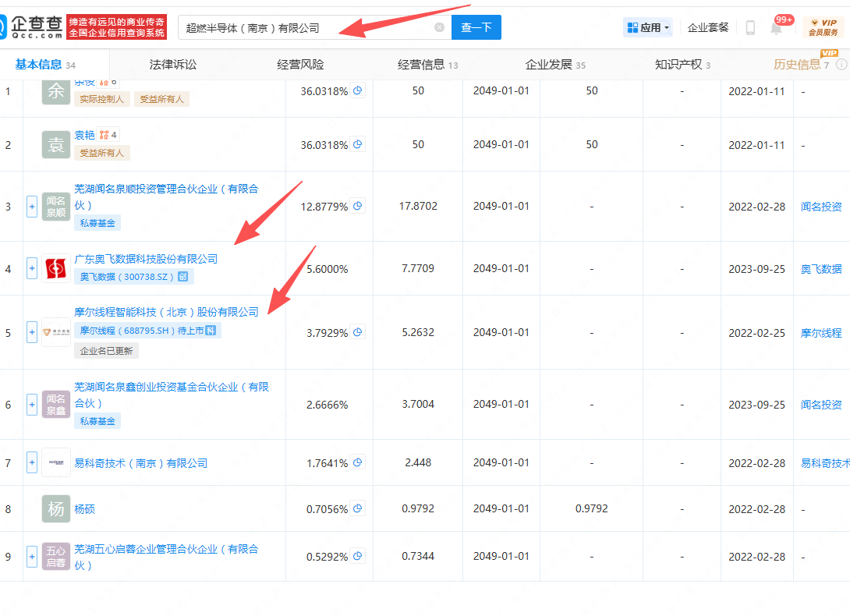The width and height of the screenshot is (850, 616).
Task: Open 杨硕 shareholder link
Action: click(84, 509)
